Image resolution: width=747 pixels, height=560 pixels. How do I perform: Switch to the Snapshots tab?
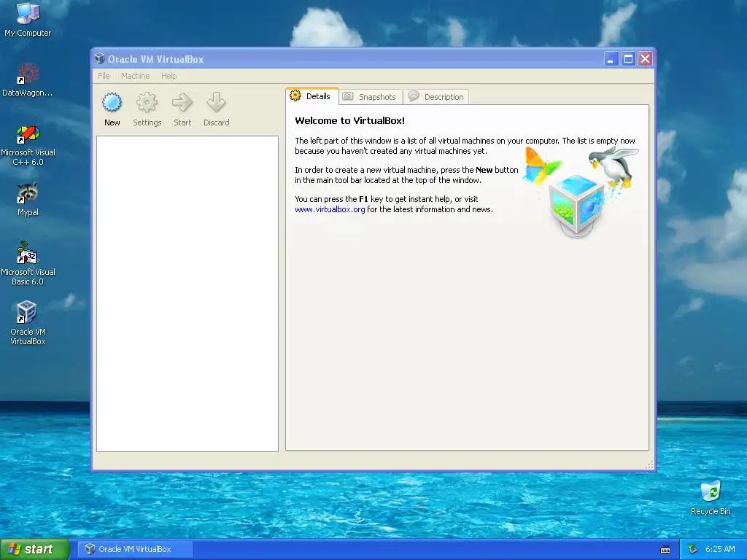click(371, 97)
